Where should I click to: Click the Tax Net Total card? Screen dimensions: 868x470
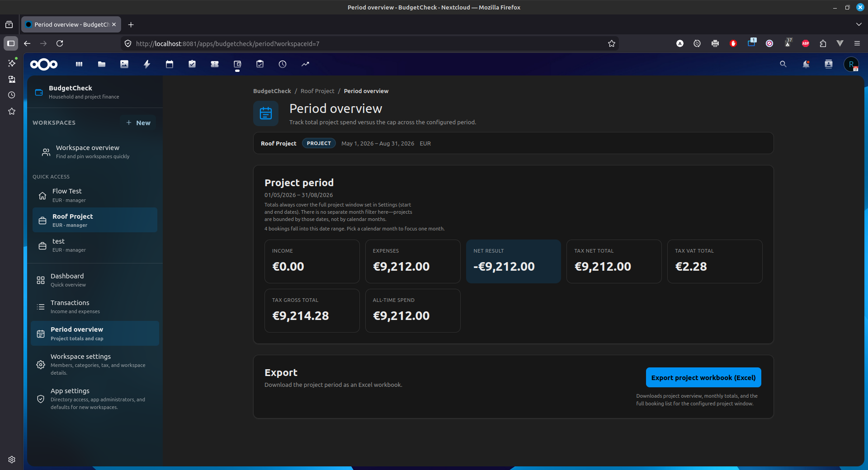(614, 261)
